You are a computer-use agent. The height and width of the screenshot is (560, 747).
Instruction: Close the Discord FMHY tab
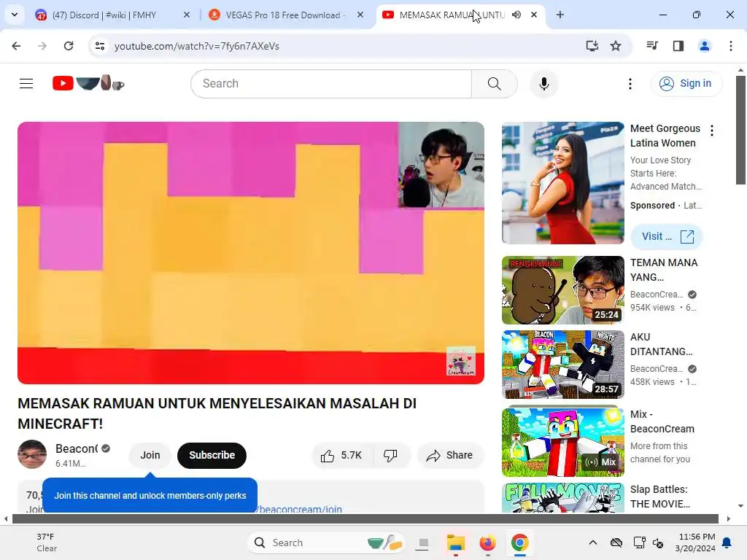point(187,15)
